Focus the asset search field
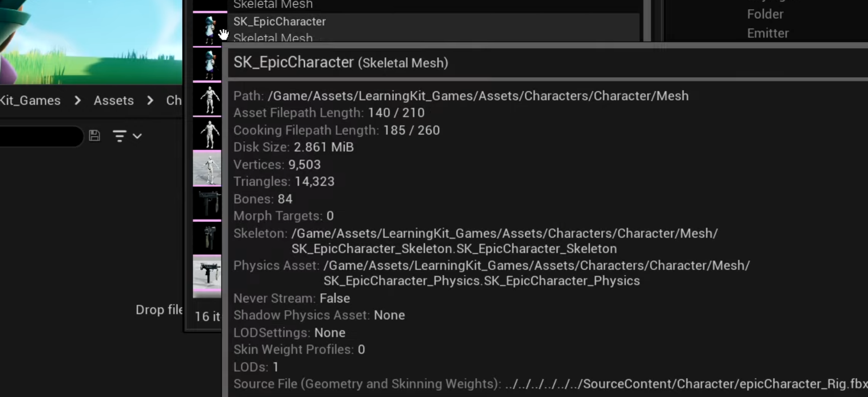 (x=40, y=136)
